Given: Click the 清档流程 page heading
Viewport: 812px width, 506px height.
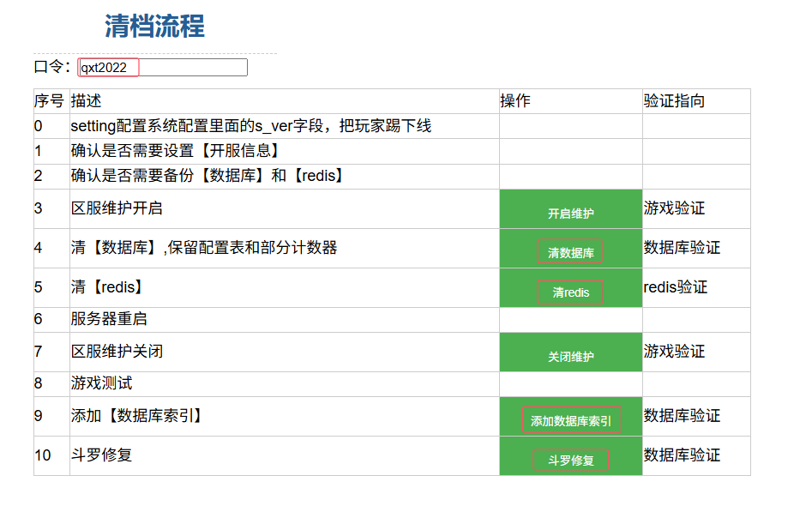Looking at the screenshot, I should 154,27.
